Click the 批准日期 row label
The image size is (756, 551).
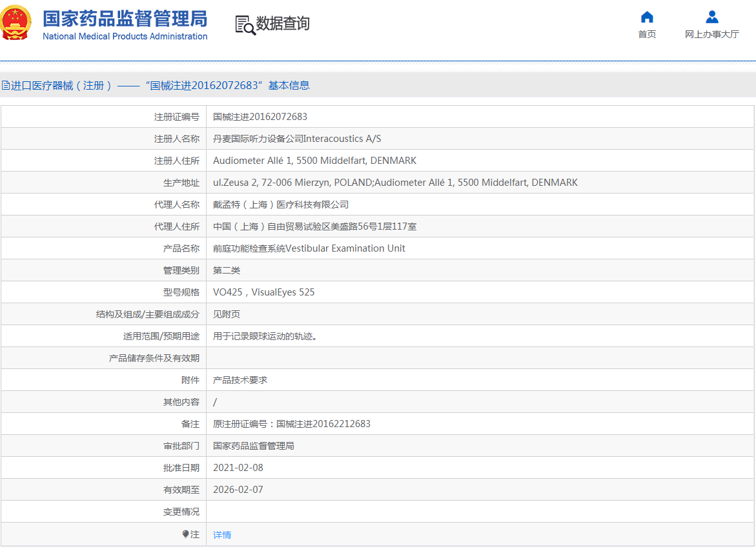point(181,468)
